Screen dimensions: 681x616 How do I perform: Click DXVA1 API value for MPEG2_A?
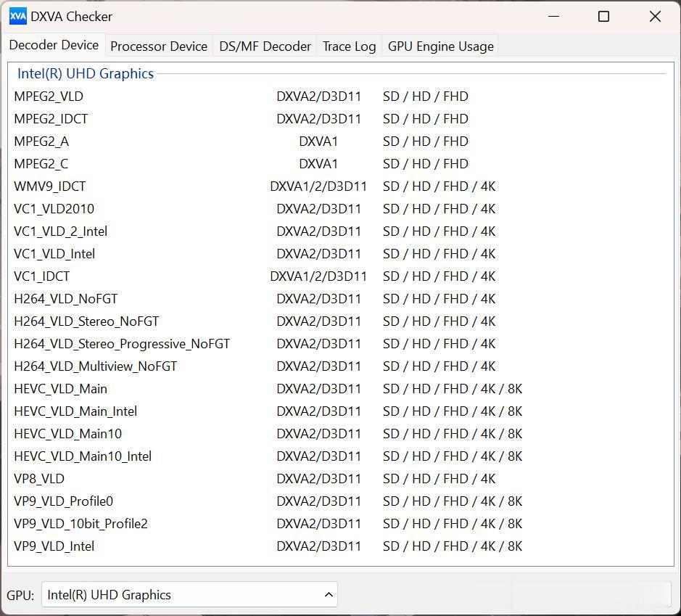click(x=318, y=141)
